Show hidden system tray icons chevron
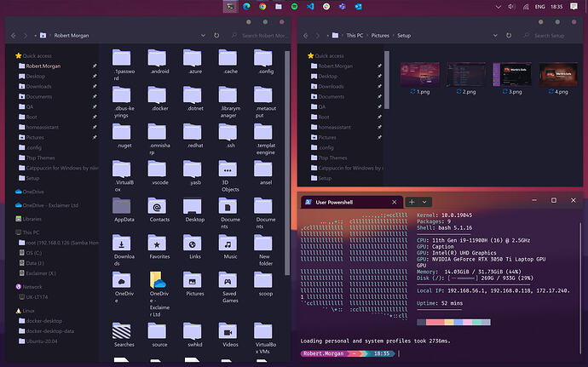This screenshot has width=588, height=367. coord(498,7)
